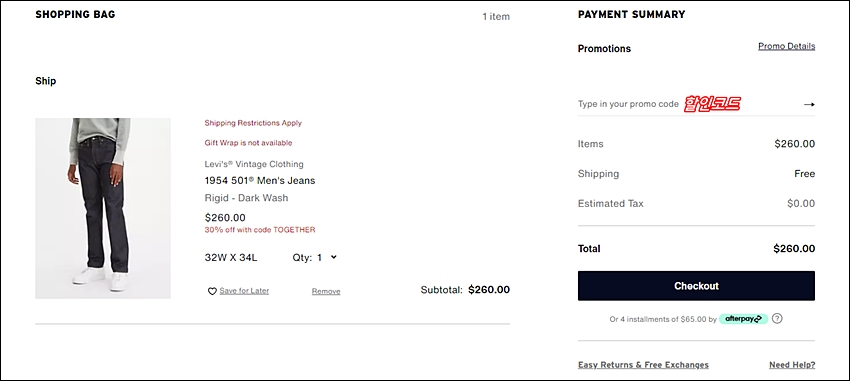This screenshot has width=850, height=381.
Task: Open Promo Details link
Action: pos(786,46)
